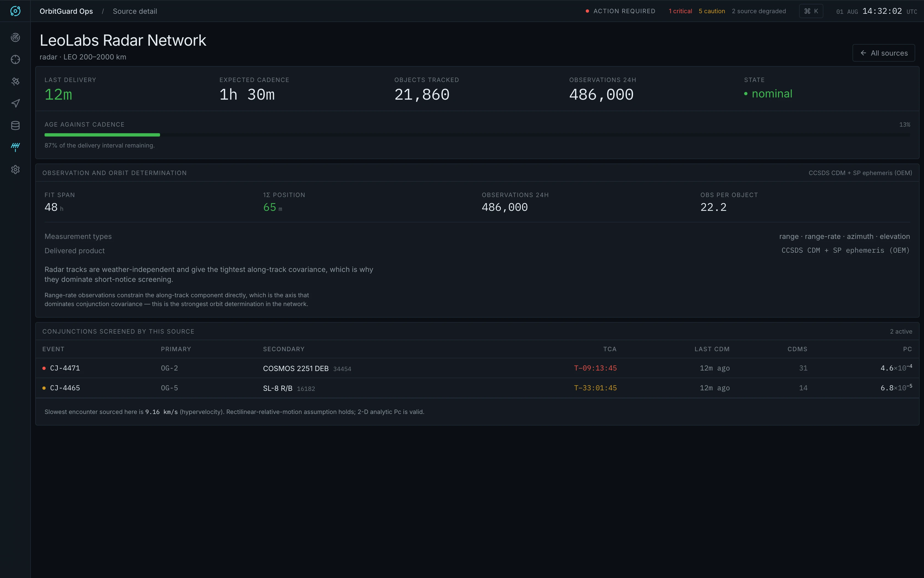Viewport: 924px width, 578px height.
Task: Click the T-33:01:45 TCA countdown
Action: (x=595, y=388)
